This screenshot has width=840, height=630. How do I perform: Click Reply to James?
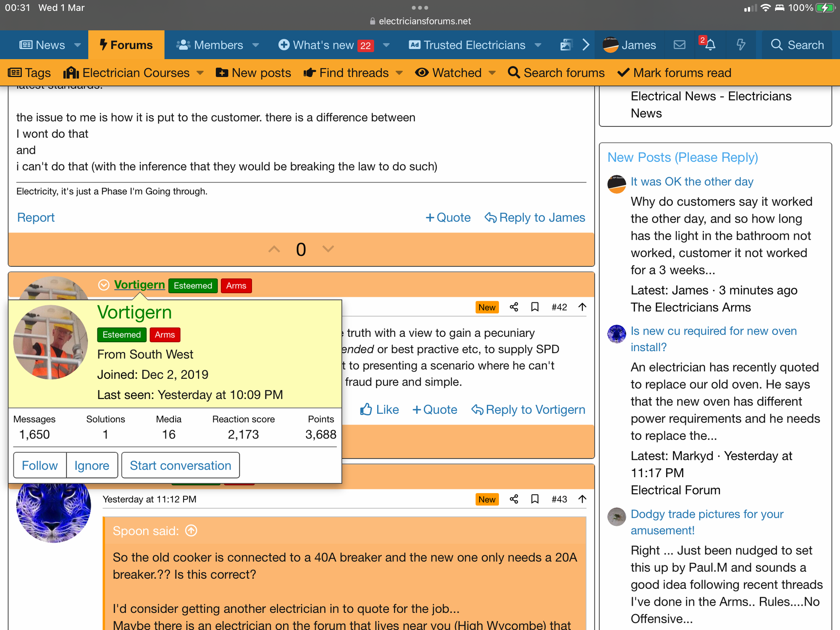[x=535, y=218]
